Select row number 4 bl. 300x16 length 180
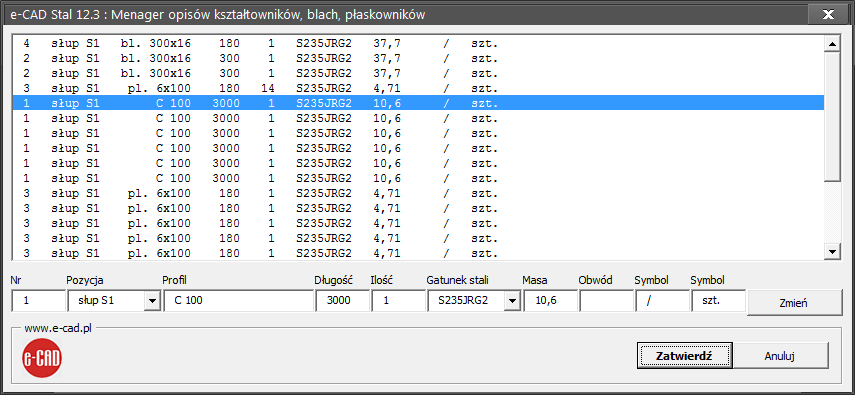 click(x=418, y=43)
